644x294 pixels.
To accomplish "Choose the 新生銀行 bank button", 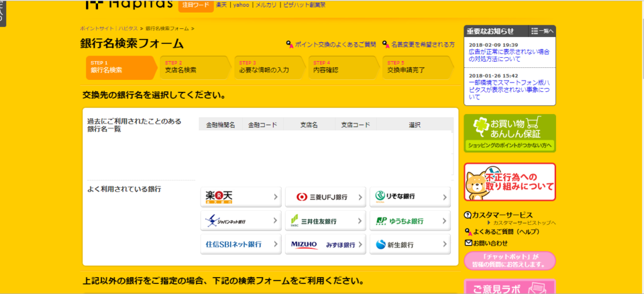I will tap(410, 244).
